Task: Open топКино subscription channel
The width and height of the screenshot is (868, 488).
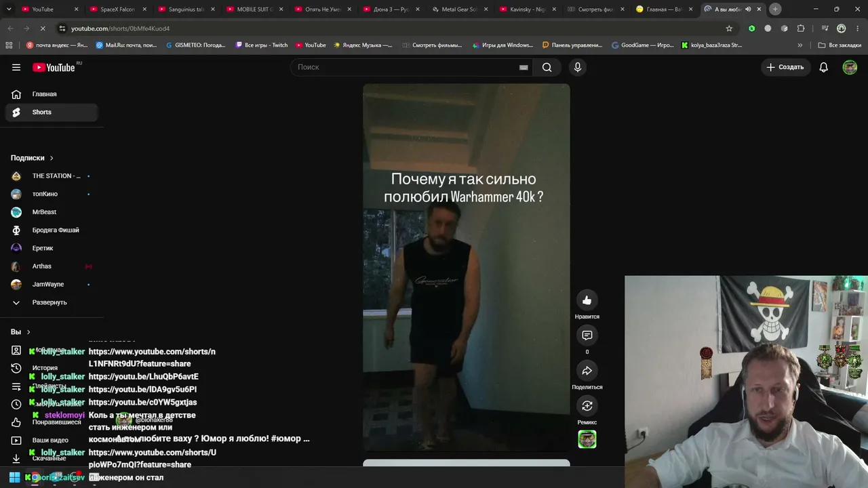Action: click(52, 194)
